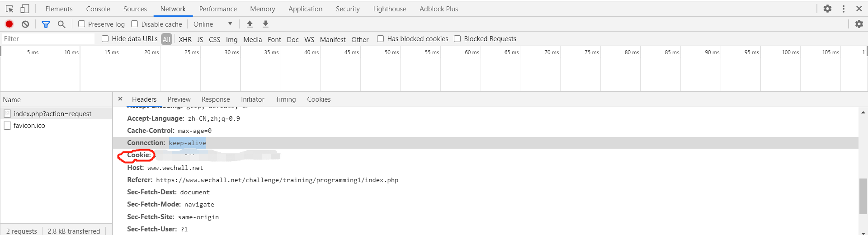
Task: Stop recording the network log
Action: [x=9, y=24]
